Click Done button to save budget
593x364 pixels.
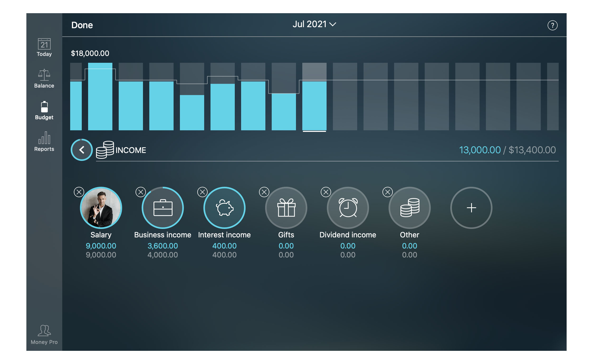tap(83, 24)
